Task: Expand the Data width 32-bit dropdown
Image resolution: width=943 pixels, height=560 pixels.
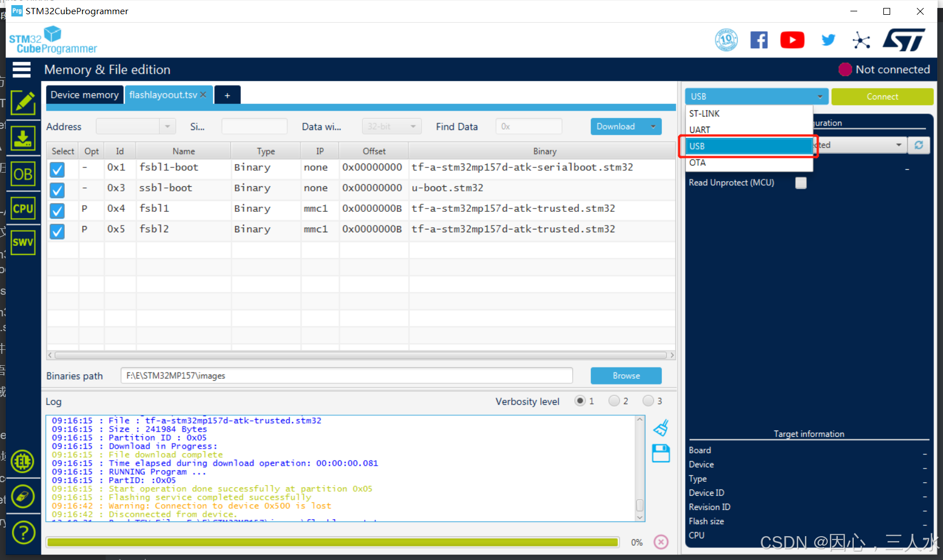Action: (413, 126)
